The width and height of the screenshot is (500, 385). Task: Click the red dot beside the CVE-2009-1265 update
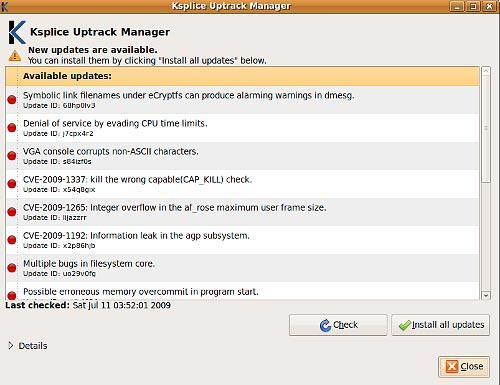[12, 212]
